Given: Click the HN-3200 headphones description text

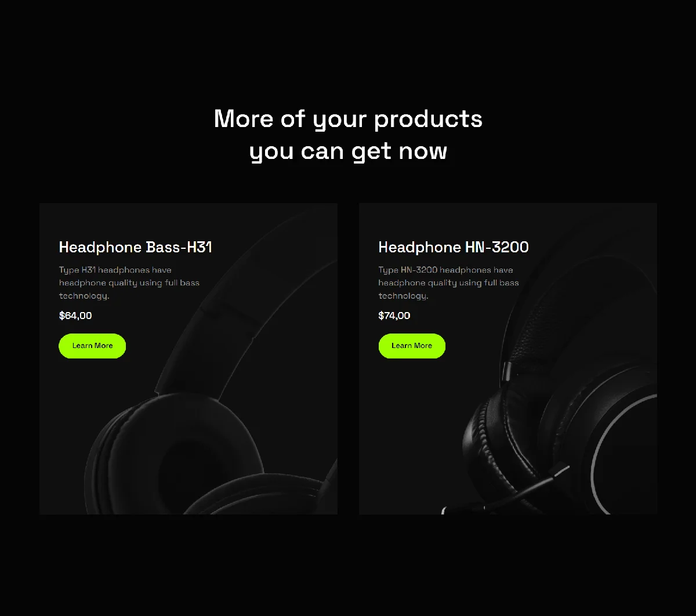Looking at the screenshot, I should (x=449, y=282).
